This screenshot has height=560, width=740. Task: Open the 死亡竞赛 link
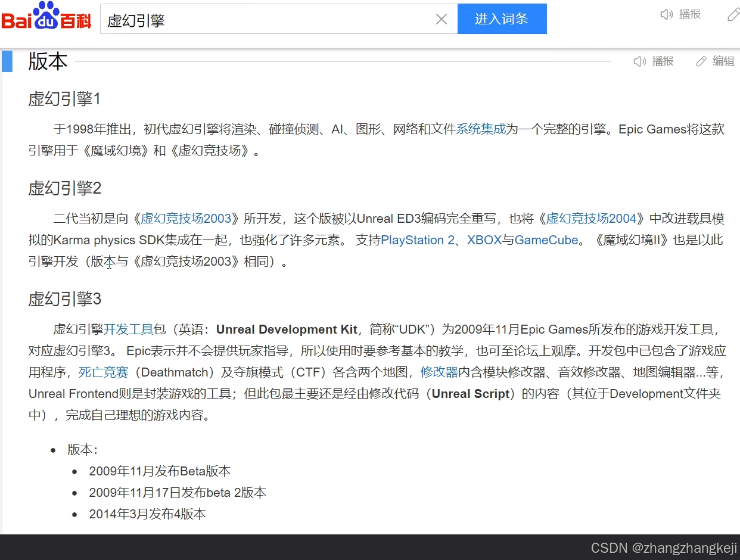coord(104,372)
